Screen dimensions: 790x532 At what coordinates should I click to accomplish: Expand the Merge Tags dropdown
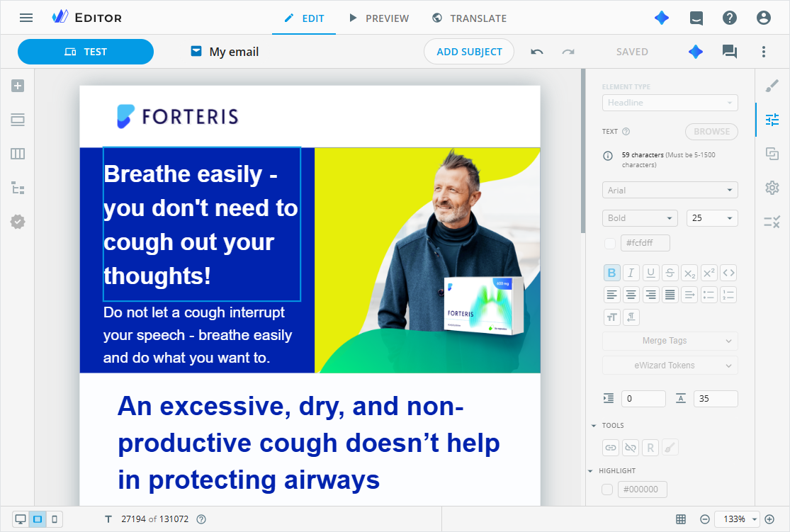[x=670, y=341]
